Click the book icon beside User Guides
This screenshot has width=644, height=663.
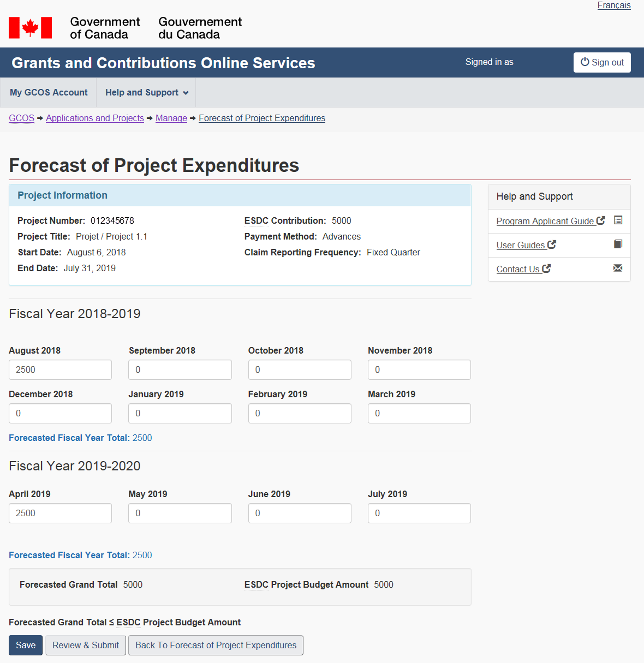click(x=618, y=244)
